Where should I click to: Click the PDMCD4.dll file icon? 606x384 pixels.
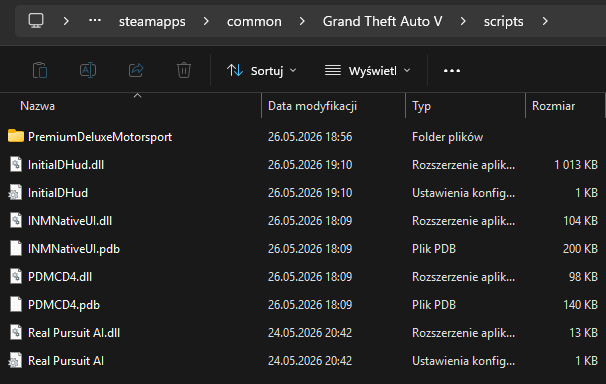point(16,276)
